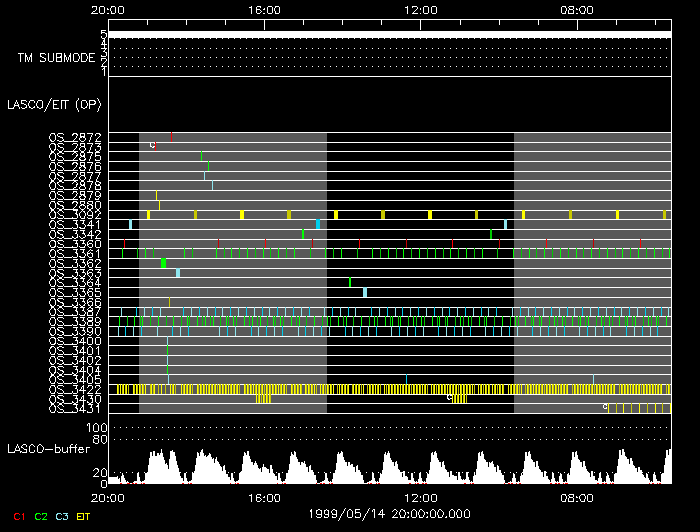Image resolution: width=700 pixels, height=532 pixels.
Task: Select the C2 legend label in green
Action: click(x=41, y=516)
